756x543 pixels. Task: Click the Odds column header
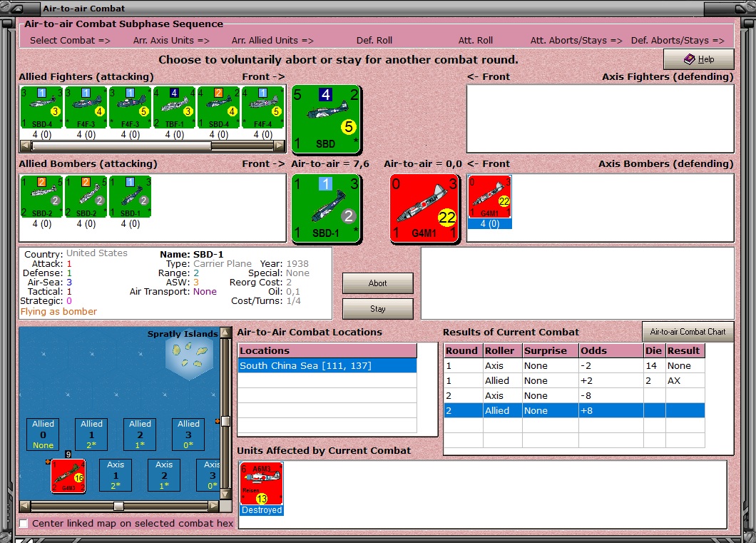(611, 350)
